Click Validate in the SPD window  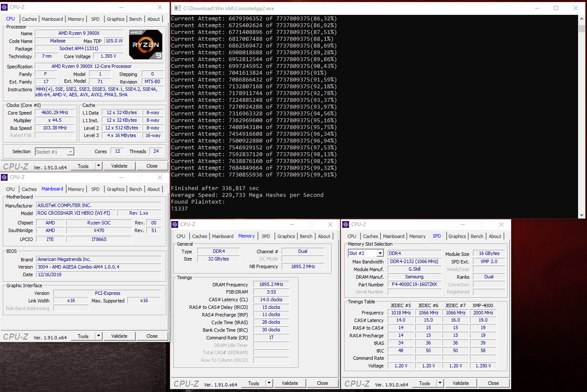[x=461, y=383]
